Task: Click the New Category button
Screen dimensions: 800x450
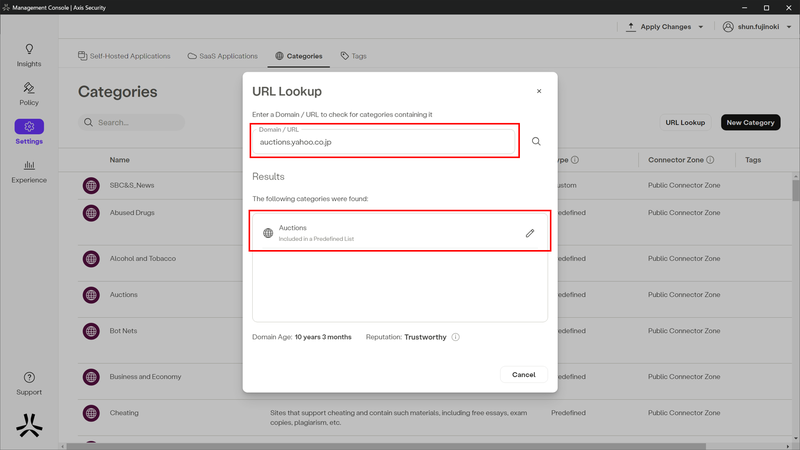Action: pos(751,122)
